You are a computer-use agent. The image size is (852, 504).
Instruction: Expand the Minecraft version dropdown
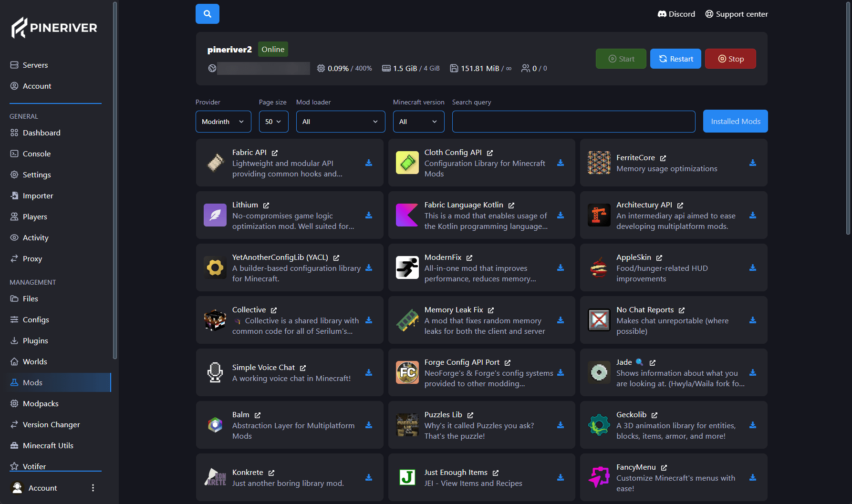(x=419, y=122)
